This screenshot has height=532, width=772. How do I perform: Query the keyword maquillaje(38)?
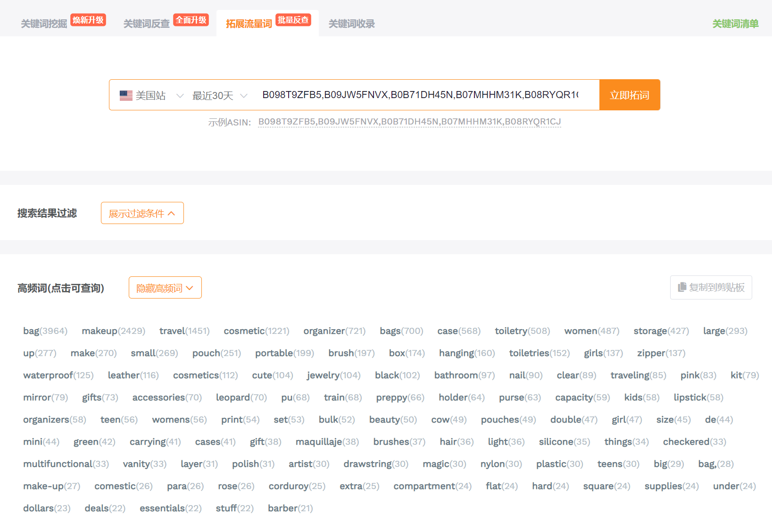(x=327, y=442)
